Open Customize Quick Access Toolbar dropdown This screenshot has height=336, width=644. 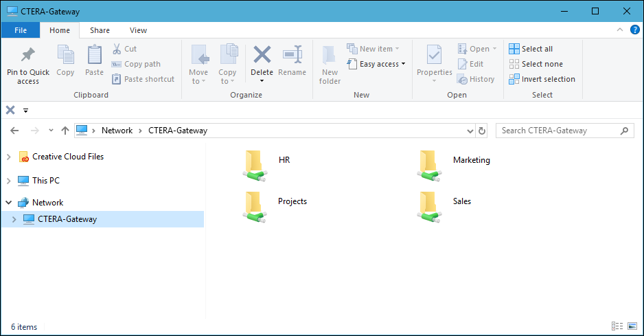point(26,111)
